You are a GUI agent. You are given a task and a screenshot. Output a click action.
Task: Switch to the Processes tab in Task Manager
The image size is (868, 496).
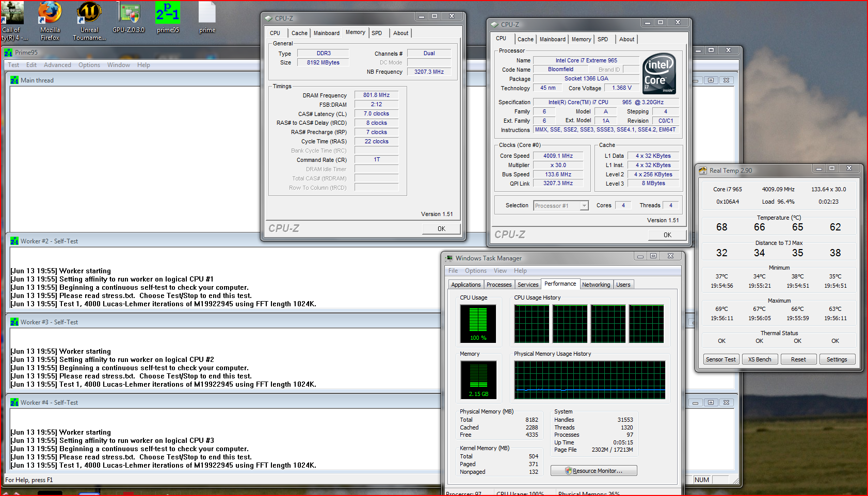[x=499, y=285]
